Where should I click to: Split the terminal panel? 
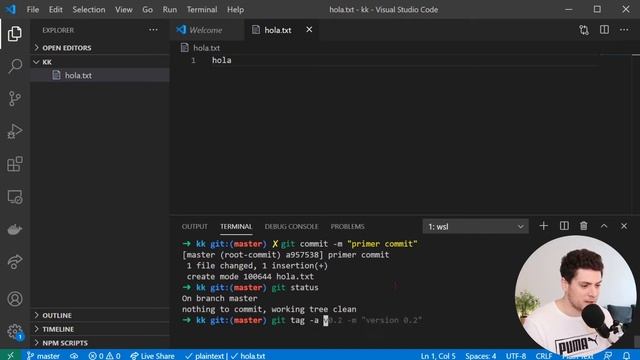coord(564,226)
